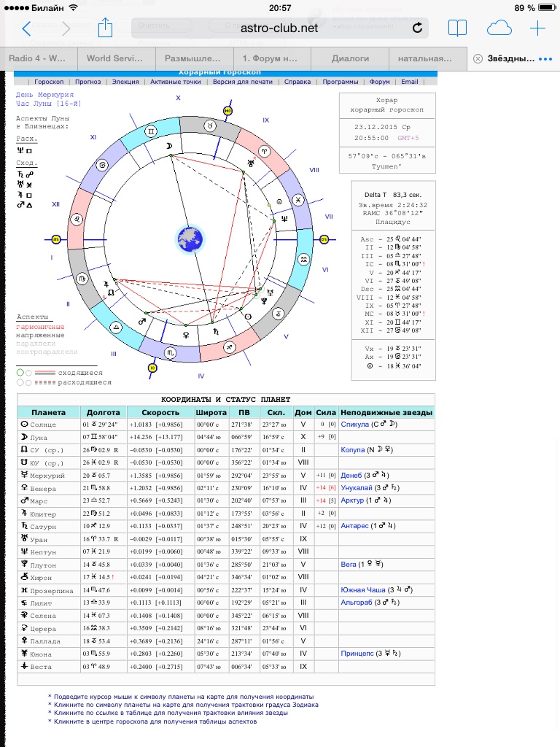Open the Safari share sheet icon
The image size is (560, 747).
click(105, 27)
